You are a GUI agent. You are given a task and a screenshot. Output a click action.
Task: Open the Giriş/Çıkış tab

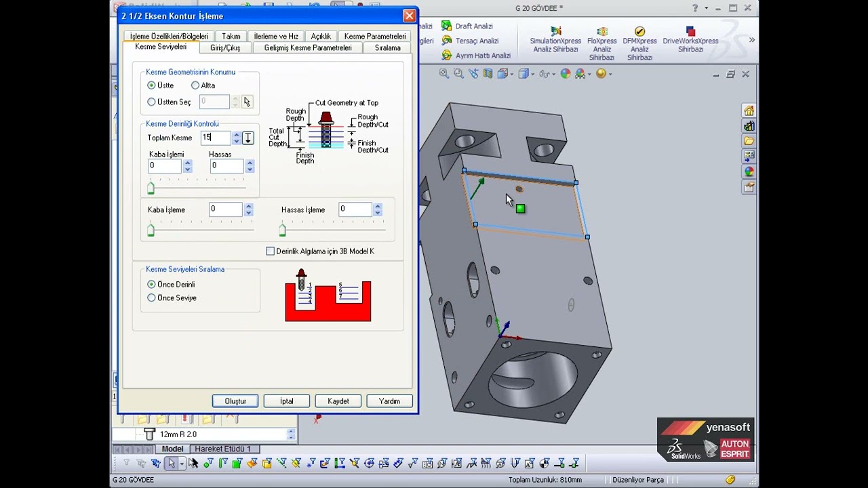pyautogui.click(x=225, y=48)
